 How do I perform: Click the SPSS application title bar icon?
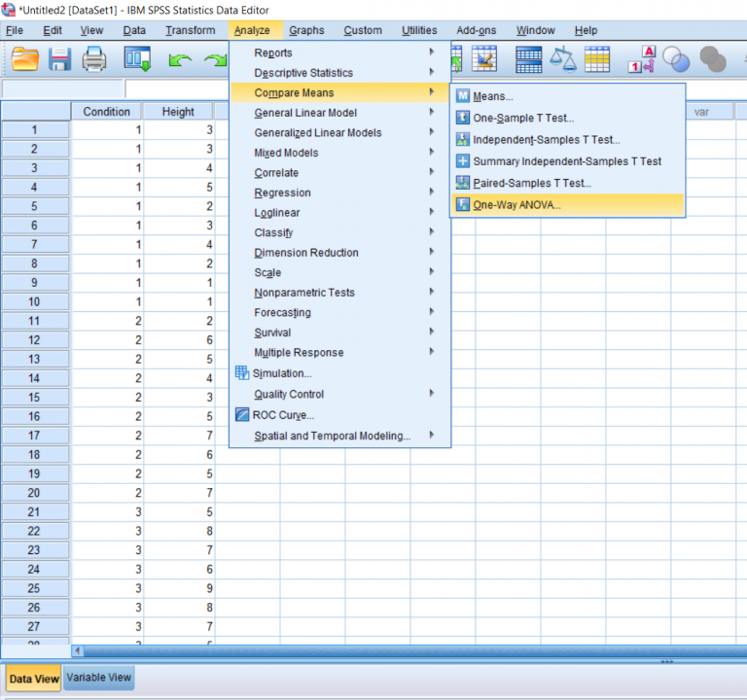[x=8, y=10]
